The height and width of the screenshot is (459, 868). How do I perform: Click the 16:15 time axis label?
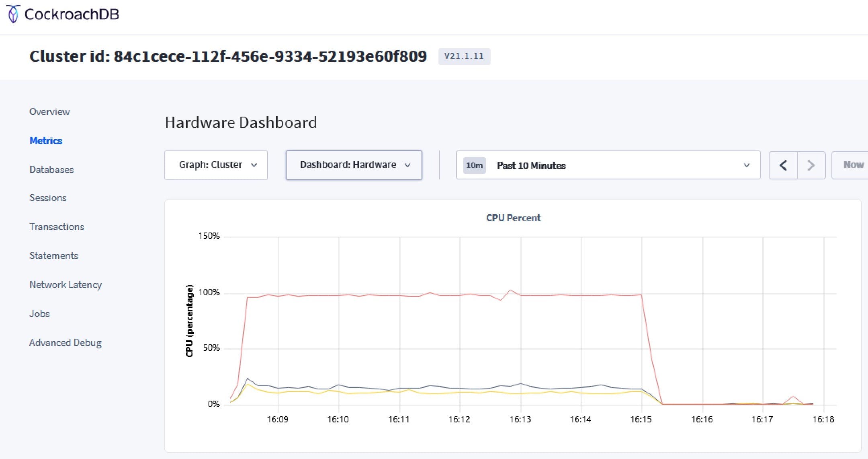click(641, 420)
